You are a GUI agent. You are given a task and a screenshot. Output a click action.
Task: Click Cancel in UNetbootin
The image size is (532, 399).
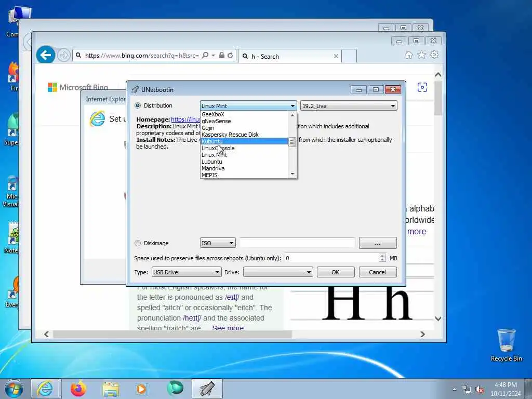[378, 272]
